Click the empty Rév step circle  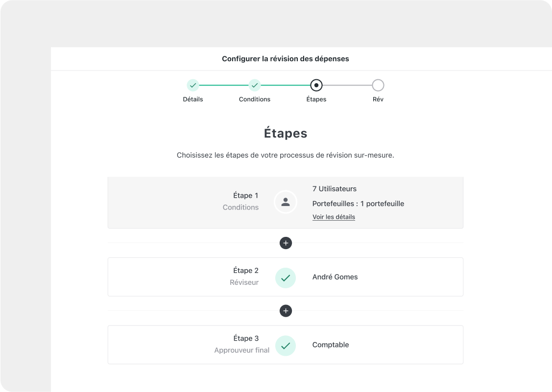click(x=378, y=85)
